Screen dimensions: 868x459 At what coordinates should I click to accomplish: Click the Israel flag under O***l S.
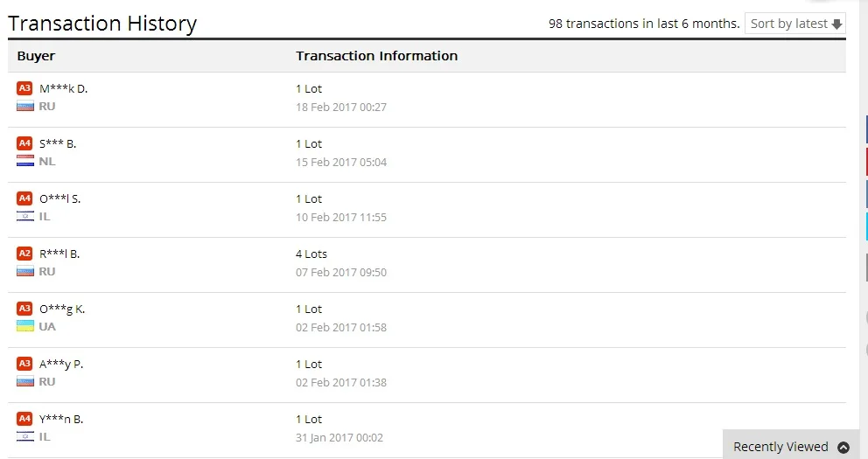[24, 216]
